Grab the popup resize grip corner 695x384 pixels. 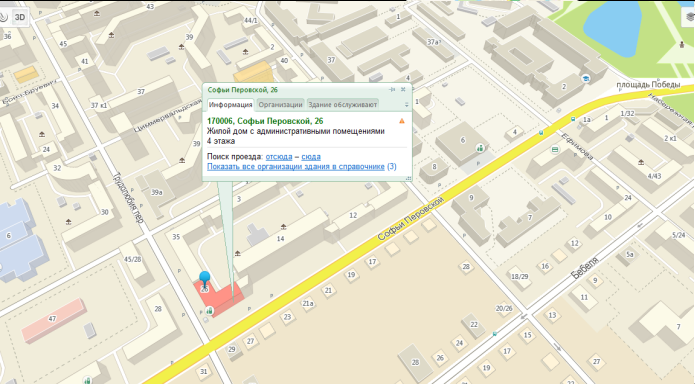[x=408, y=178]
